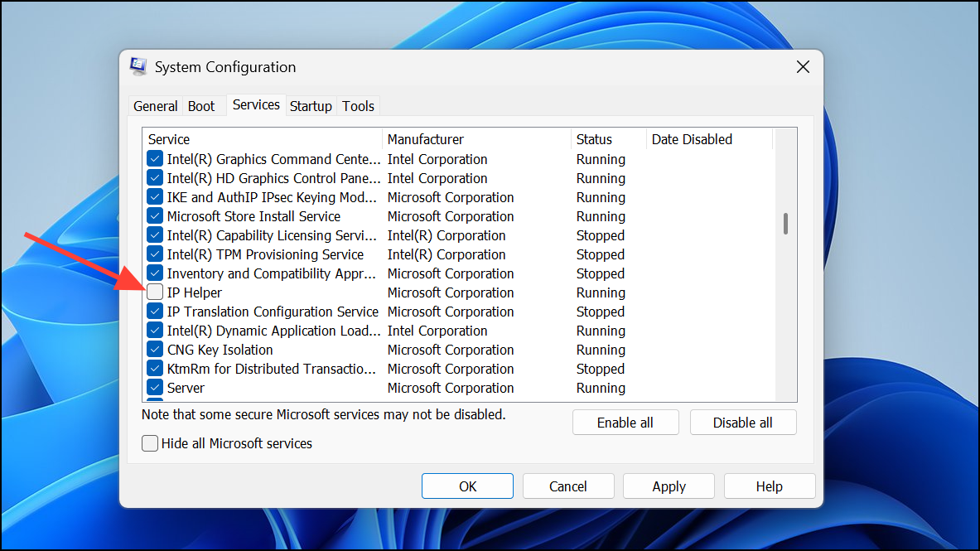Click the services list scrollbar thumb

point(785,224)
